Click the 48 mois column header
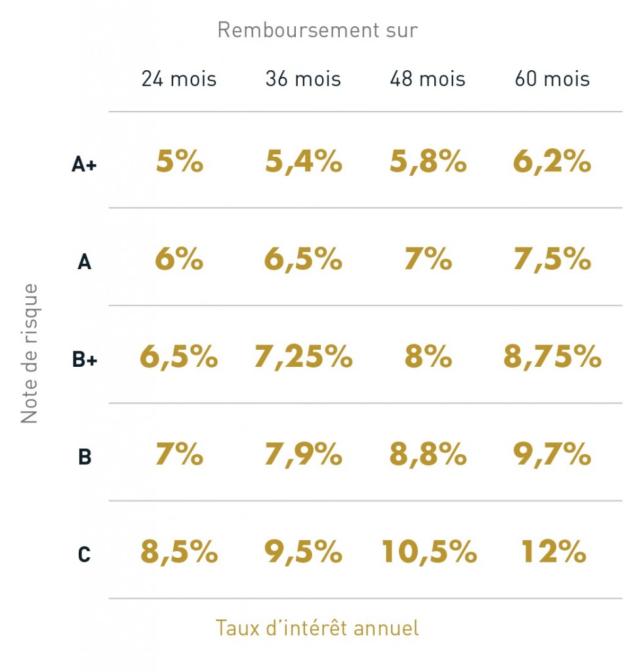 click(x=428, y=79)
